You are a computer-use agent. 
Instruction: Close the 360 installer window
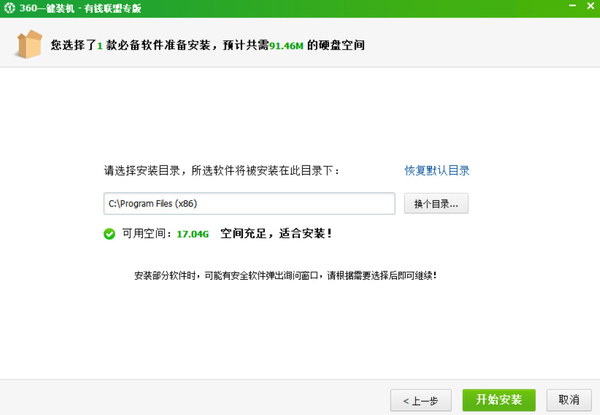coord(591,6)
